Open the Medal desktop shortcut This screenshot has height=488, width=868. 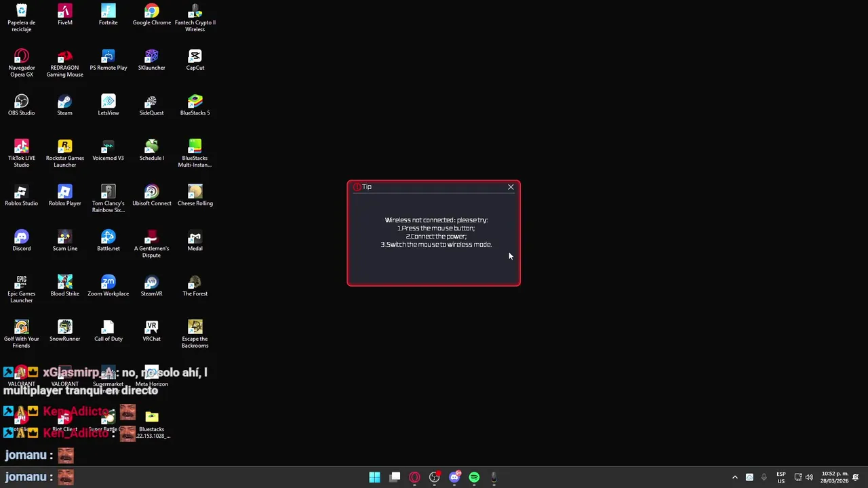pos(195,241)
